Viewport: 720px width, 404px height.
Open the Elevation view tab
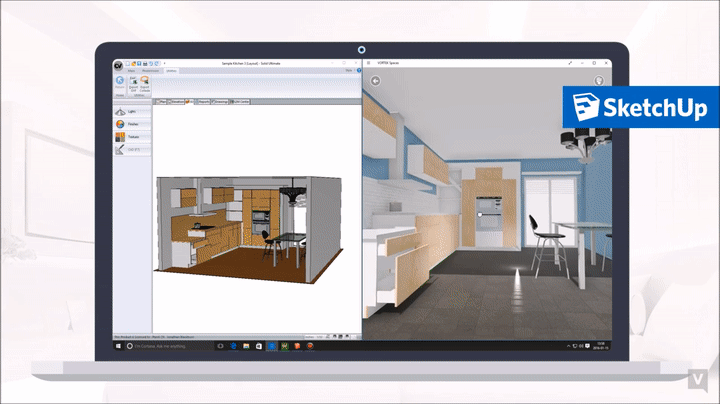pyautogui.click(x=177, y=101)
